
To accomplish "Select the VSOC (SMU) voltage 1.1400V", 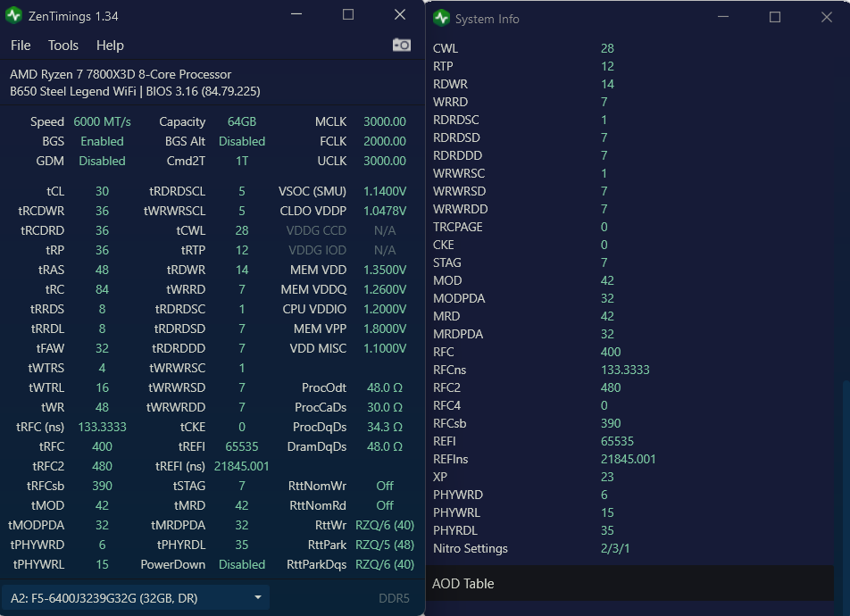I will (384, 191).
